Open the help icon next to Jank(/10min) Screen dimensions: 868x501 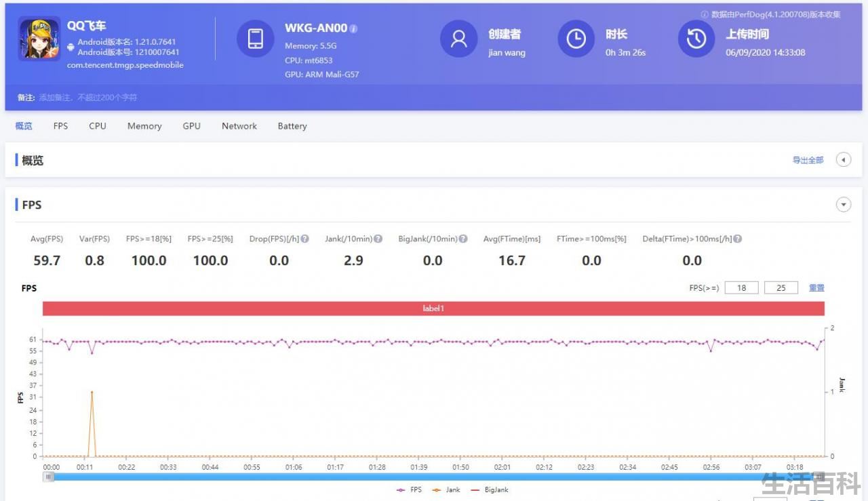378,239
